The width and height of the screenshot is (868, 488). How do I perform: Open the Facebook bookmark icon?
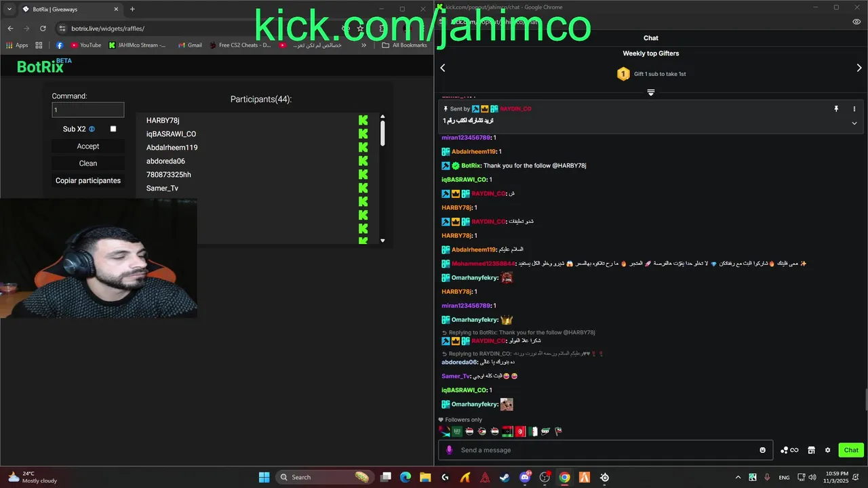pos(60,45)
